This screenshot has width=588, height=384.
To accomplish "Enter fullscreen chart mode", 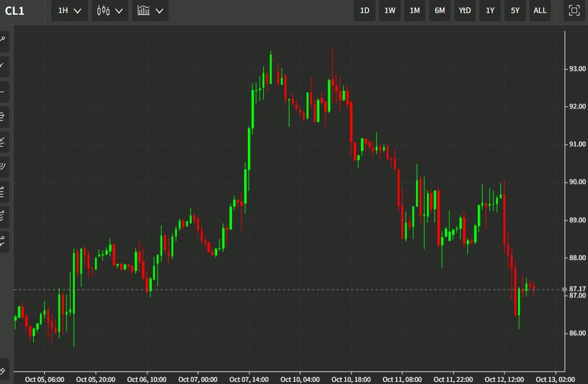I will pos(574,10).
